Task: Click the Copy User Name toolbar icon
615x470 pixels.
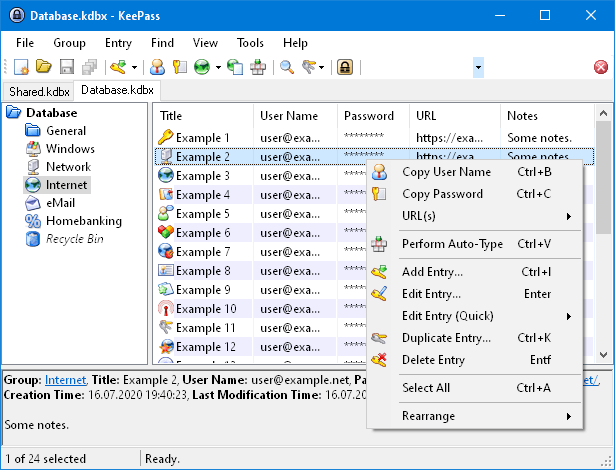Action: pyautogui.click(x=157, y=67)
